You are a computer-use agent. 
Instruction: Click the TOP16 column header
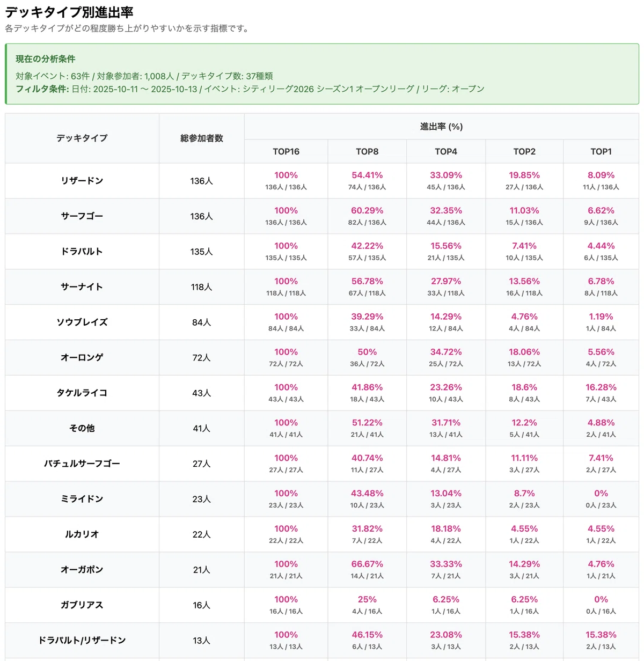[x=286, y=151]
